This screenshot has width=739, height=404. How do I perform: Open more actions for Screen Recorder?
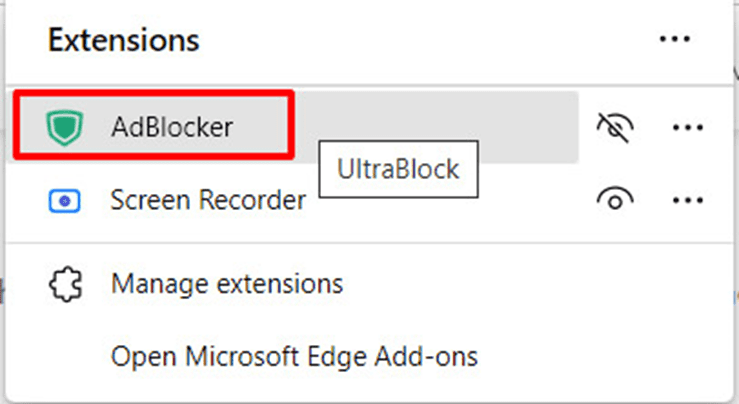(x=688, y=200)
